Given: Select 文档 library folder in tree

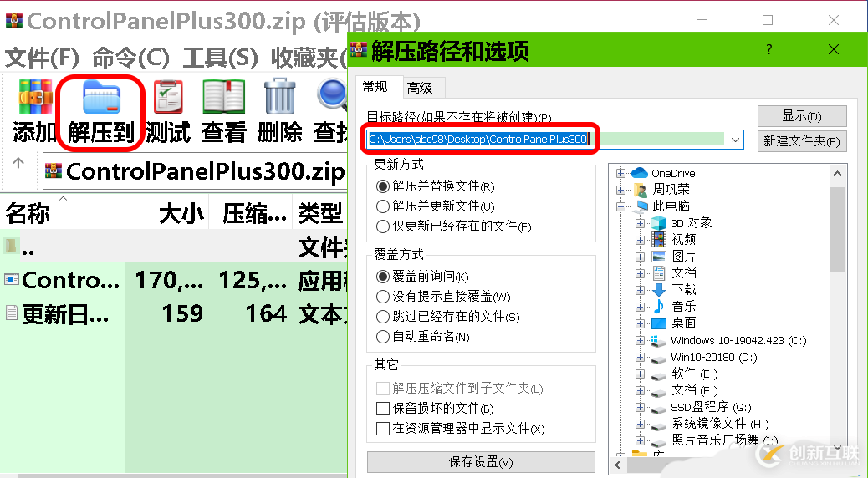Looking at the screenshot, I should pos(684,272).
